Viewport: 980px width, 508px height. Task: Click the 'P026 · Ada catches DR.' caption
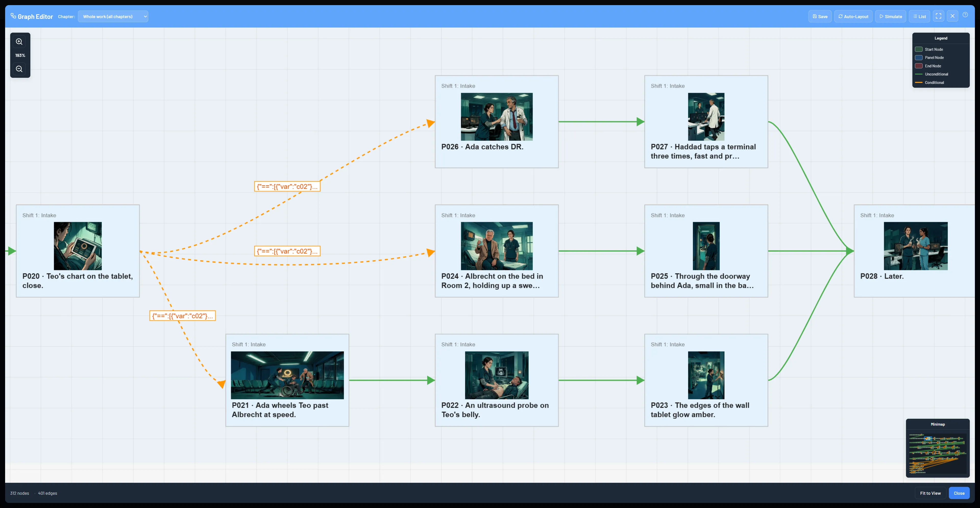(482, 147)
